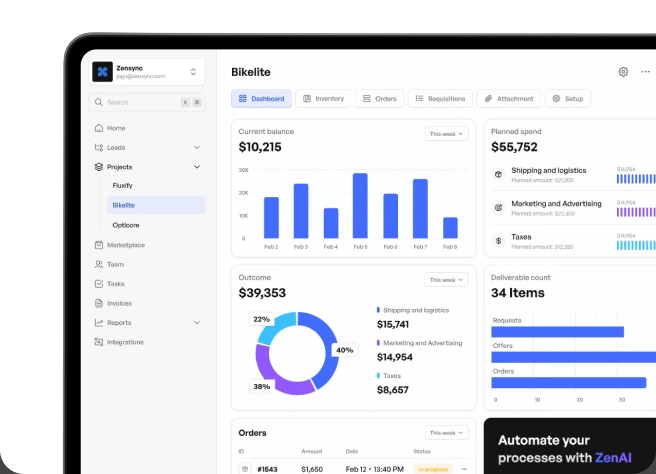Click the $8,657 Taxes value
This screenshot has width=656, height=474.
(392, 390)
